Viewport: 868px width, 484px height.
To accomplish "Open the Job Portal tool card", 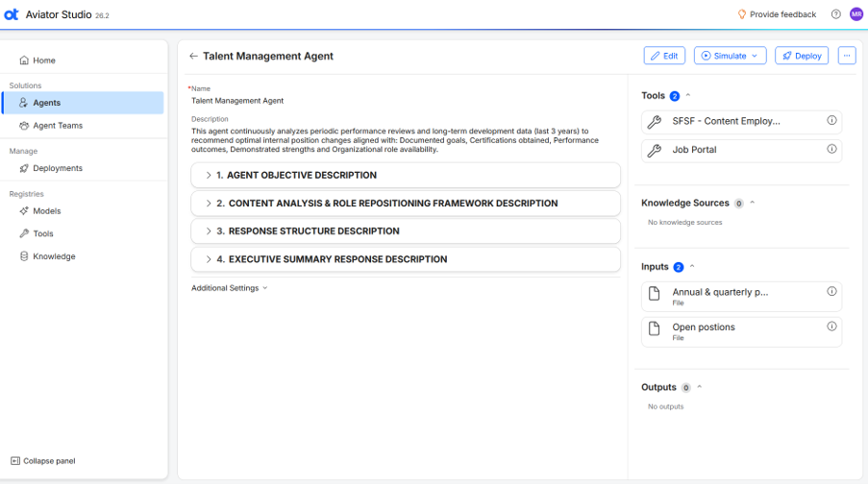I will pyautogui.click(x=742, y=150).
